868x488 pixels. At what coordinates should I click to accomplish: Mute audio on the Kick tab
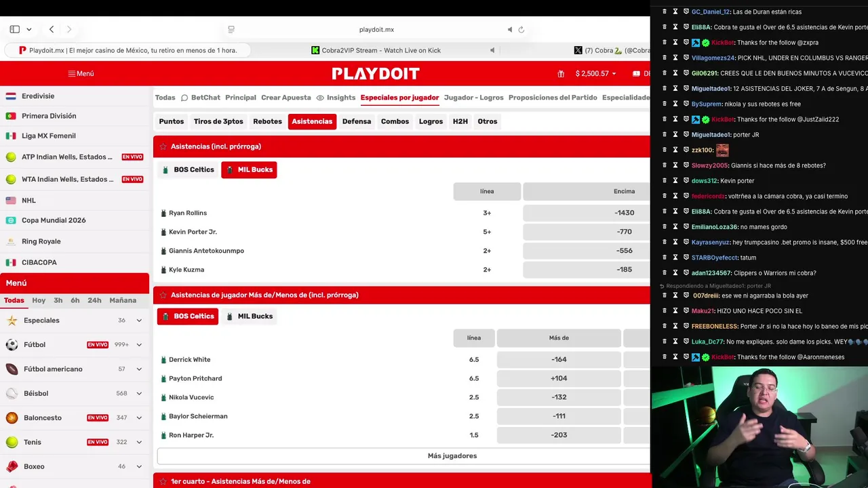click(492, 50)
